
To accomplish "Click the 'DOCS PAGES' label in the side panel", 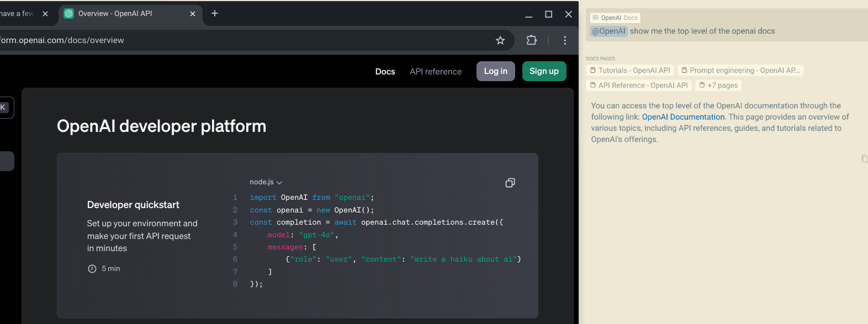I will coord(600,59).
